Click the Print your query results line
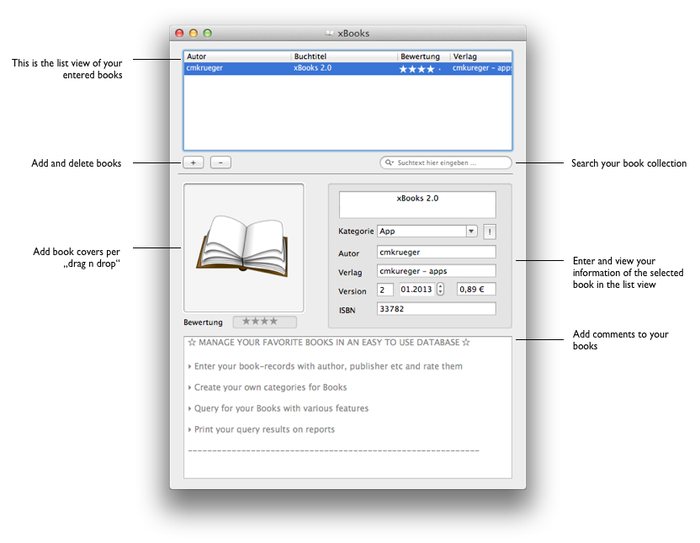This screenshot has width=700, height=543. tap(261, 429)
